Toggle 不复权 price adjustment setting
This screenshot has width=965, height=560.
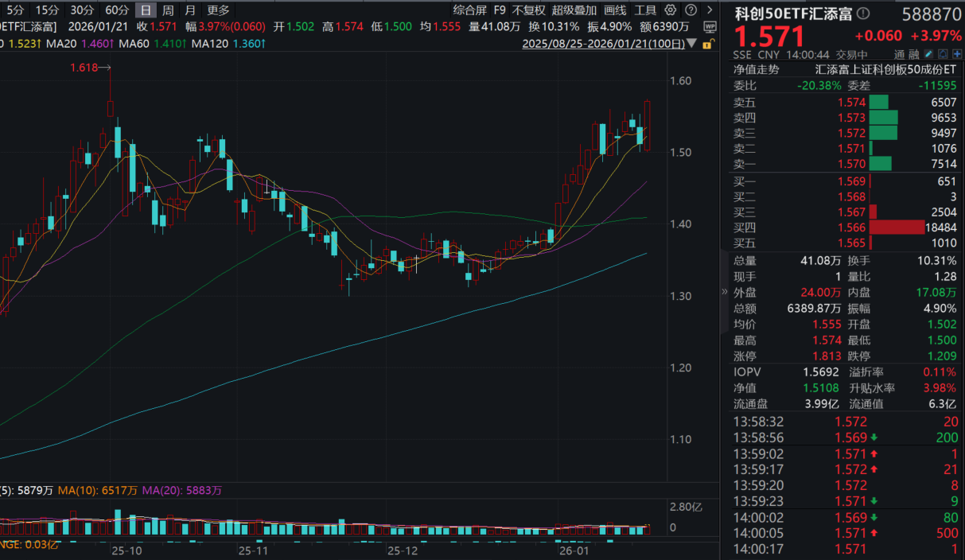529,10
